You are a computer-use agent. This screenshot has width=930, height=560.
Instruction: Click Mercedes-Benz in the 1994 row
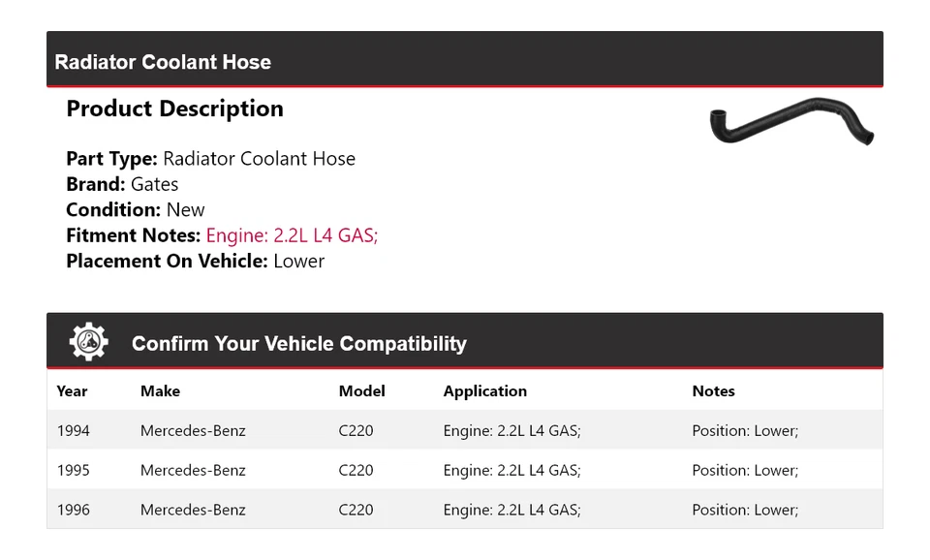pos(193,431)
